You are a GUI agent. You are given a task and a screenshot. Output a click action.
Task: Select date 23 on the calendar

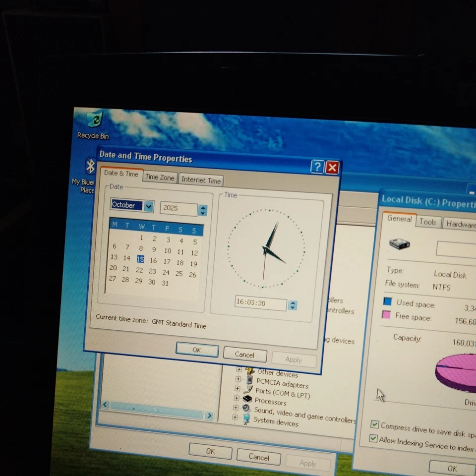click(152, 271)
